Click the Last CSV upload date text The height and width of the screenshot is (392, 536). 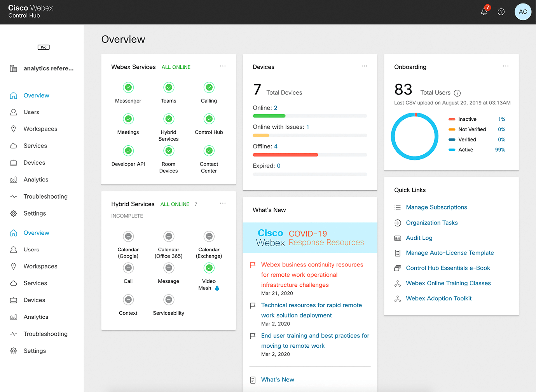tap(452, 103)
